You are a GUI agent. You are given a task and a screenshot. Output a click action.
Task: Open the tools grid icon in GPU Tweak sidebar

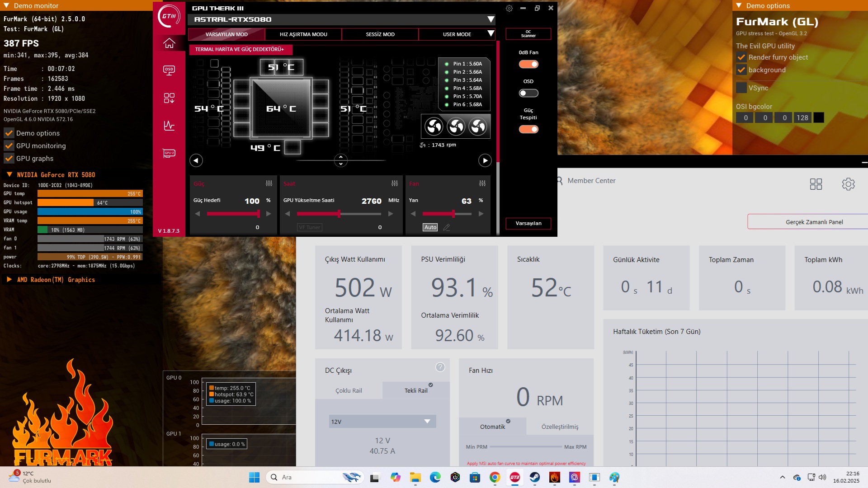point(169,98)
